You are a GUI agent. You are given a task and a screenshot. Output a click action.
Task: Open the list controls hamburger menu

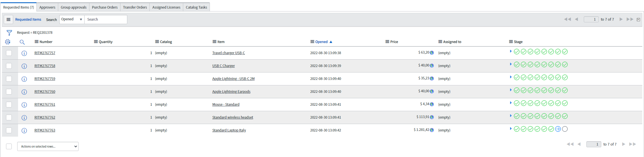coord(8,19)
